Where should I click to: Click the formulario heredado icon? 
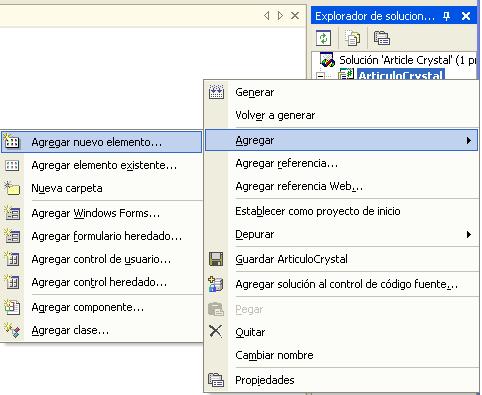pyautogui.click(x=12, y=236)
